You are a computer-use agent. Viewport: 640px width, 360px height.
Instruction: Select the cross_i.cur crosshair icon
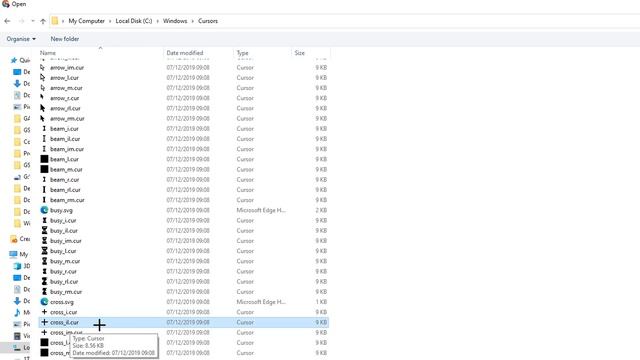click(44, 312)
